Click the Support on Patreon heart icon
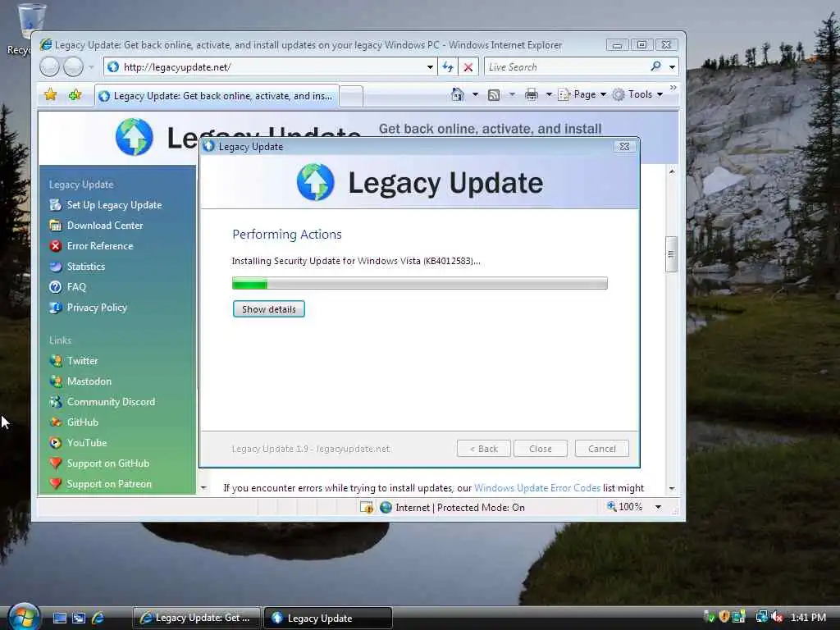The width and height of the screenshot is (840, 630). coord(55,484)
